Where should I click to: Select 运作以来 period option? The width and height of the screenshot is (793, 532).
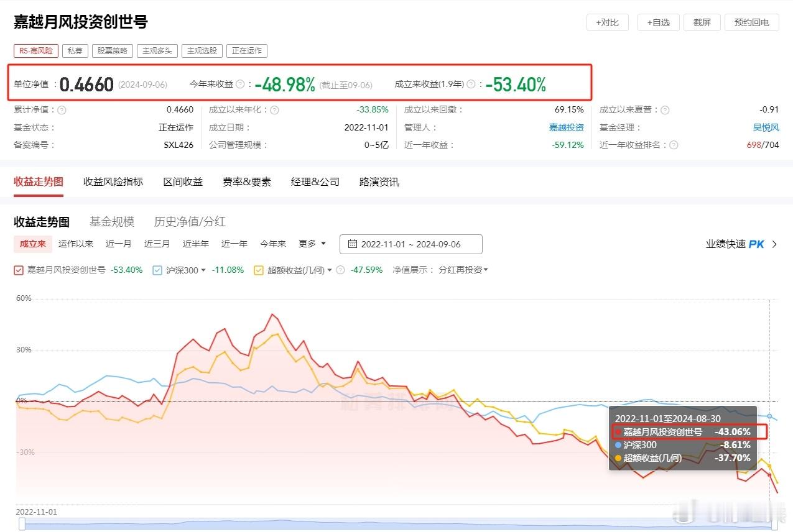coord(76,244)
